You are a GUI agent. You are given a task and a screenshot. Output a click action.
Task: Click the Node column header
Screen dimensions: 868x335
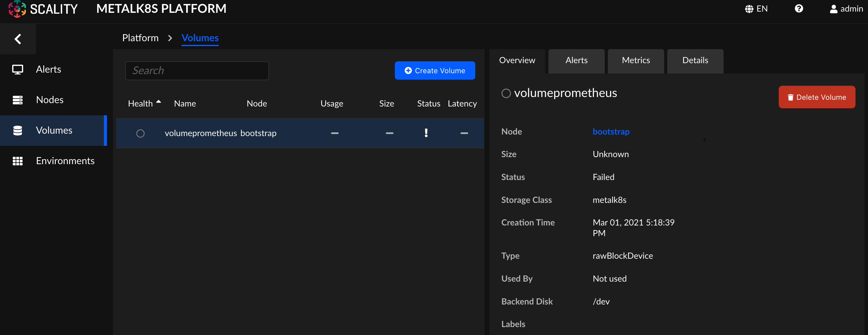[x=257, y=103]
